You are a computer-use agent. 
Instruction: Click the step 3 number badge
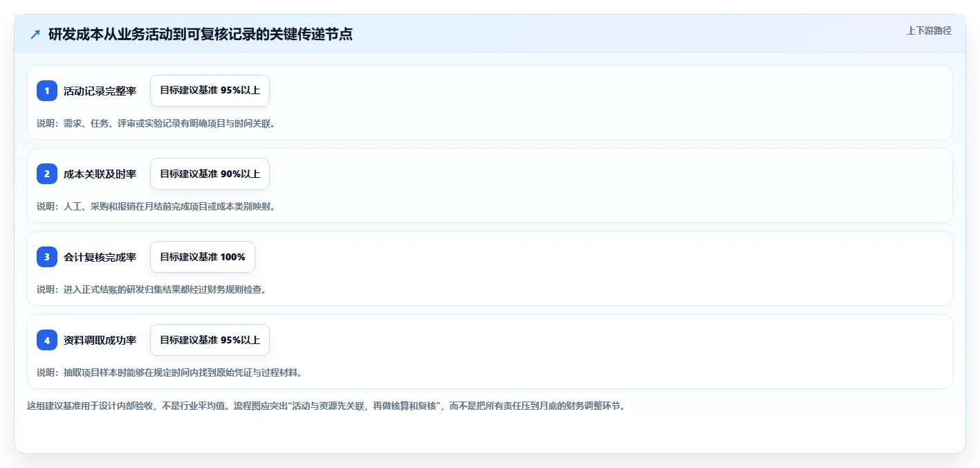coord(47,257)
